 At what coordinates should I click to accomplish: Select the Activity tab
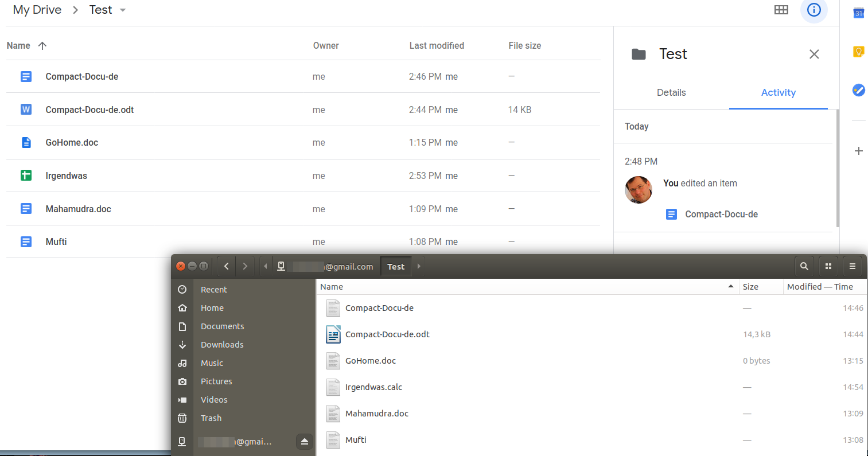click(x=778, y=93)
